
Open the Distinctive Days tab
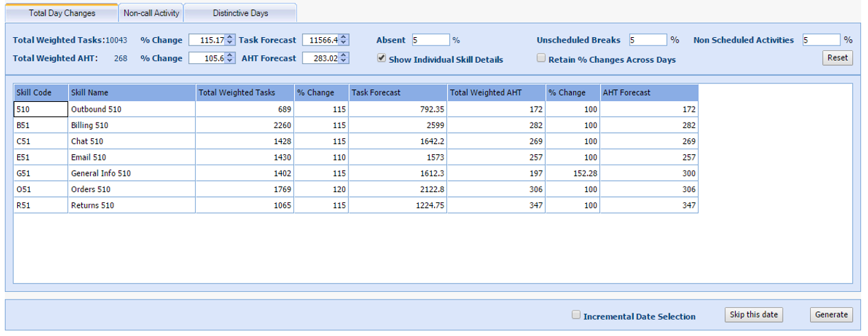240,13
